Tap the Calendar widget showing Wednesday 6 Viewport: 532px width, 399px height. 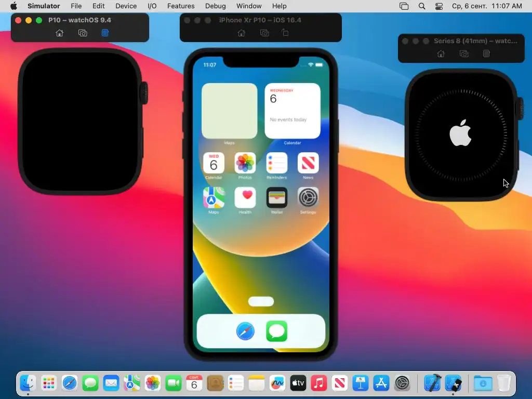tap(292, 111)
